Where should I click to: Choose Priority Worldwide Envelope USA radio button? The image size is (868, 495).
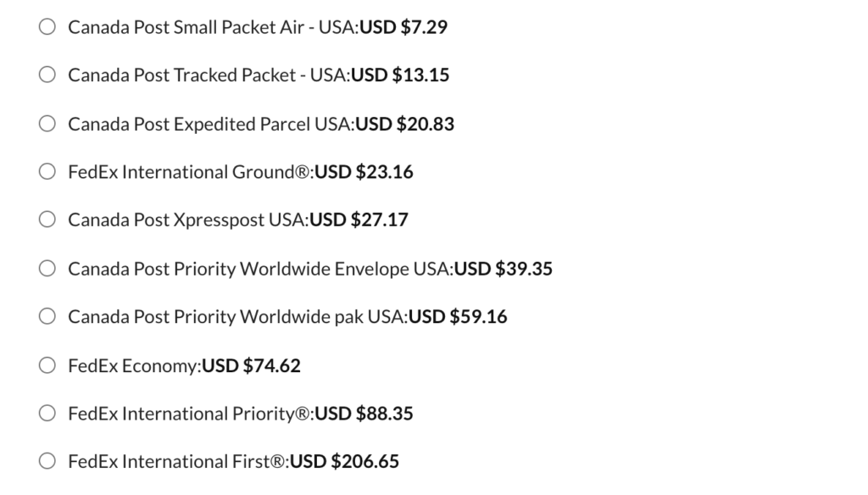click(47, 269)
